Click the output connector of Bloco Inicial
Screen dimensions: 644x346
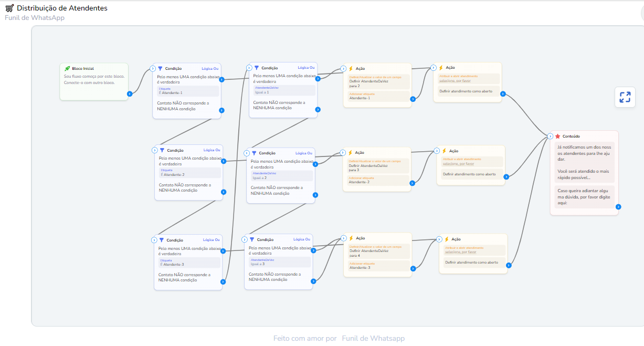tap(130, 94)
